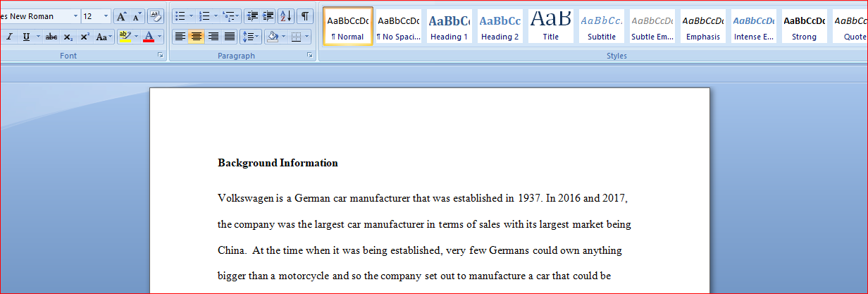Click the year 1937 in the text
This screenshot has width=868, height=294.
(528, 199)
